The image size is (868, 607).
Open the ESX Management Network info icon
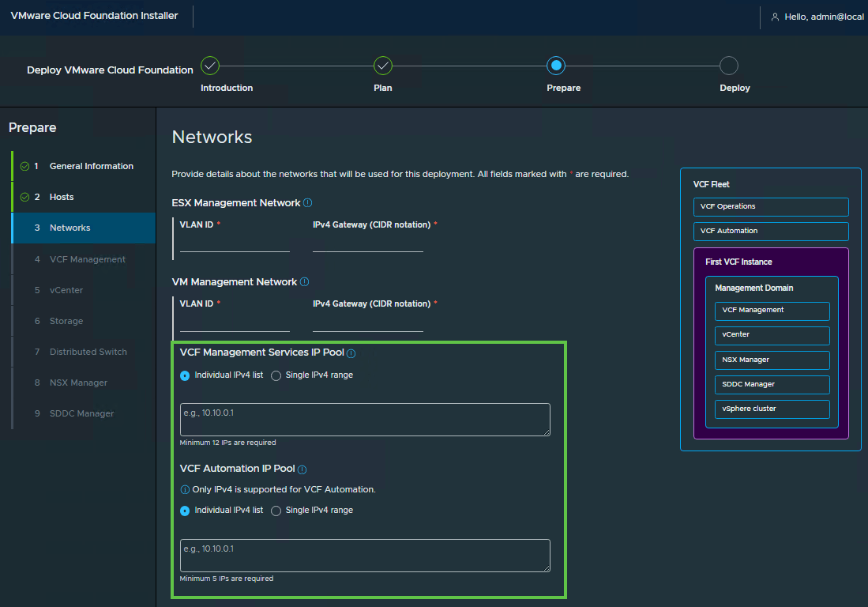coord(308,202)
